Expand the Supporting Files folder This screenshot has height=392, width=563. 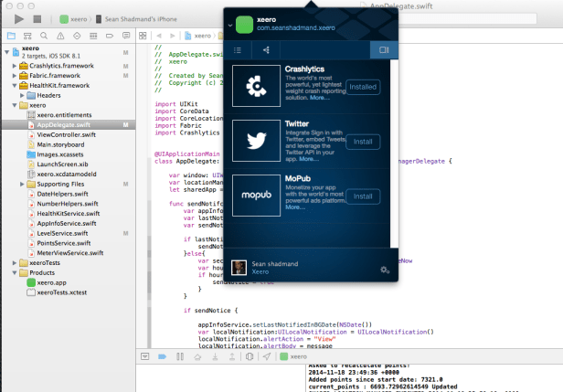[22, 184]
